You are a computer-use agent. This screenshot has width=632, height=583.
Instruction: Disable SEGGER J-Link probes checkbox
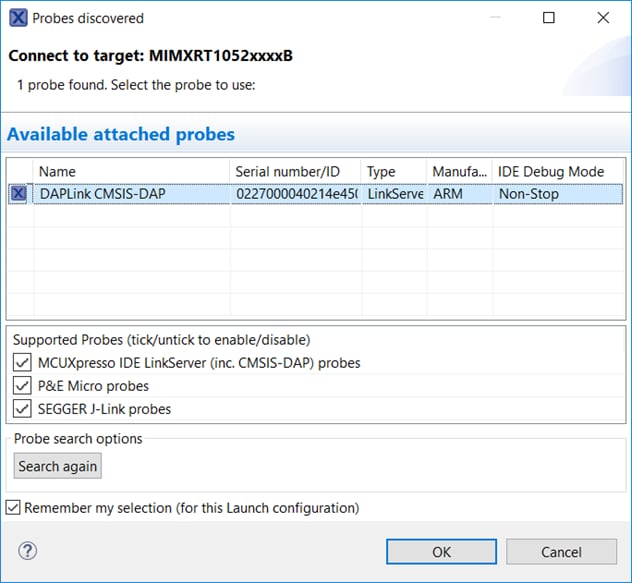click(x=22, y=409)
